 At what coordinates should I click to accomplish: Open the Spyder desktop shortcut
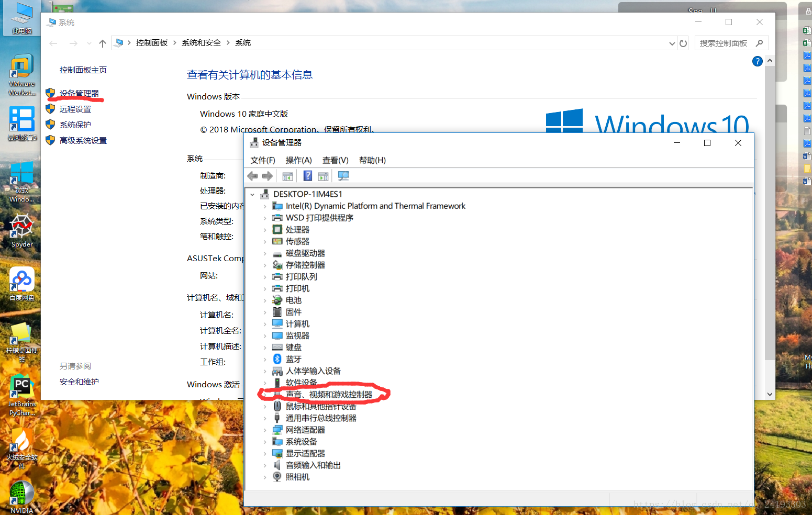22,230
